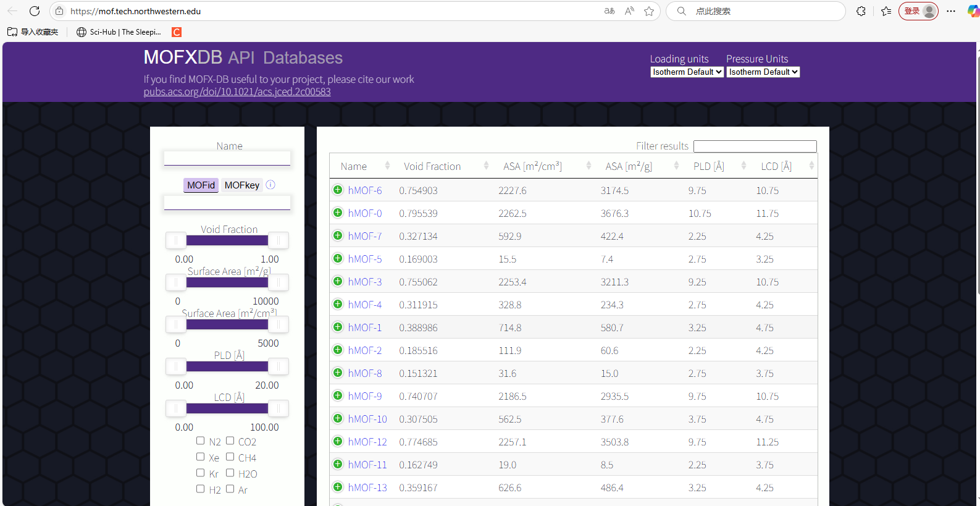This screenshot has height=506, width=980.
Task: Expand the hMOF-10 row plus icon
Action: coord(338,418)
